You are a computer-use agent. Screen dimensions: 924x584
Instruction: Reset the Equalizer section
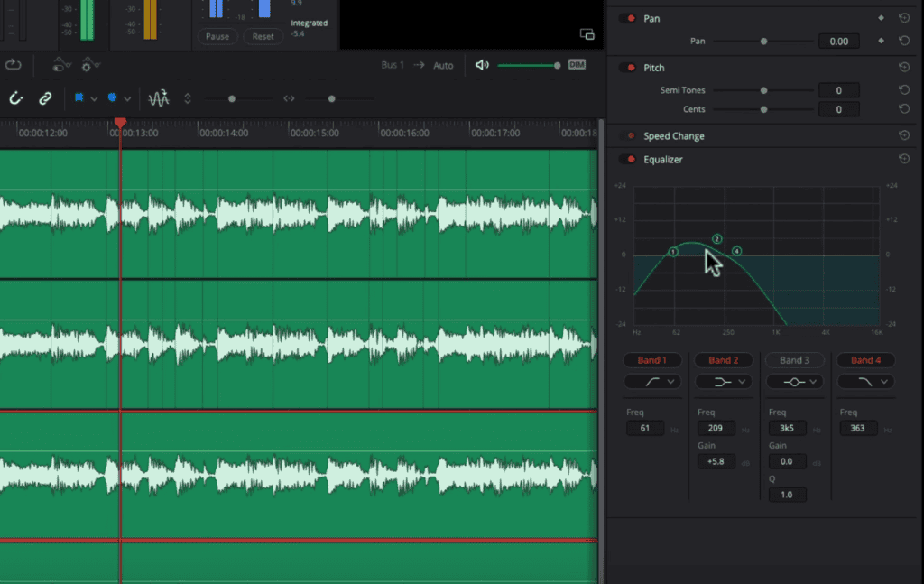click(904, 159)
